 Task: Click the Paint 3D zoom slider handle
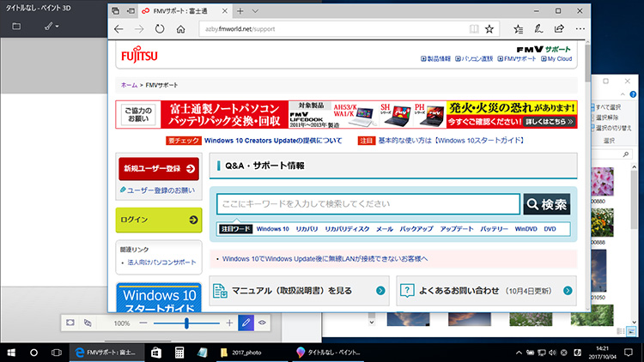pos(186,323)
